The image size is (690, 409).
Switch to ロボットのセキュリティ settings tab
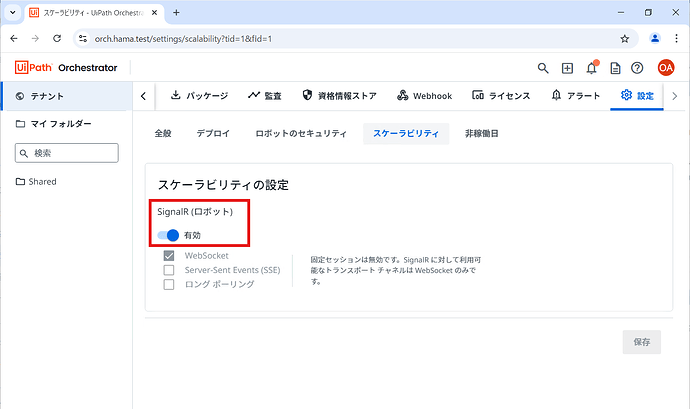click(x=301, y=133)
